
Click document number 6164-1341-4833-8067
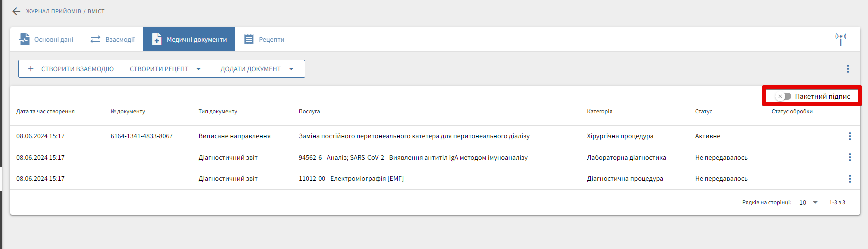(142, 136)
